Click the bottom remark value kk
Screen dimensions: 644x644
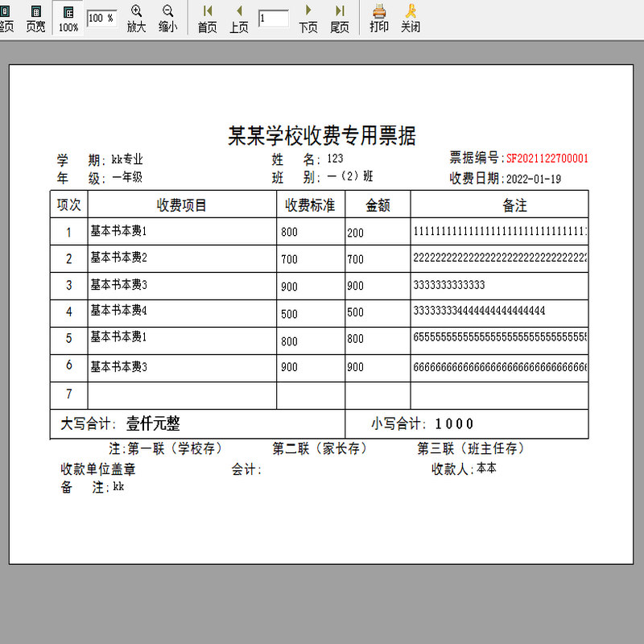[x=118, y=487]
